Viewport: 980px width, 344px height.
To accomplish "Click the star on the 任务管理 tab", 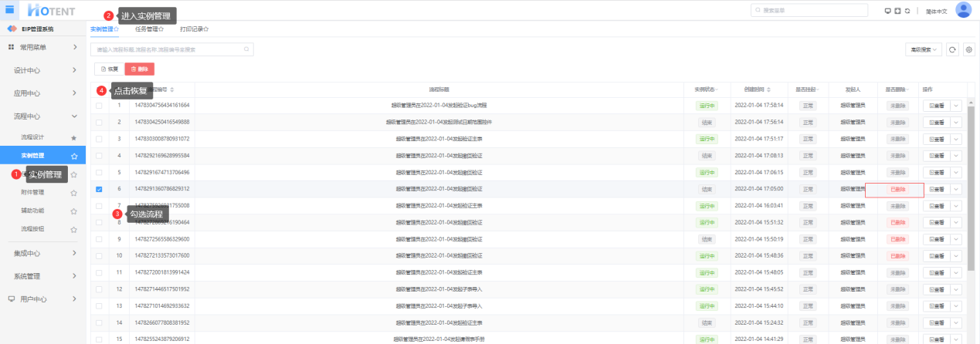I will click(x=161, y=29).
